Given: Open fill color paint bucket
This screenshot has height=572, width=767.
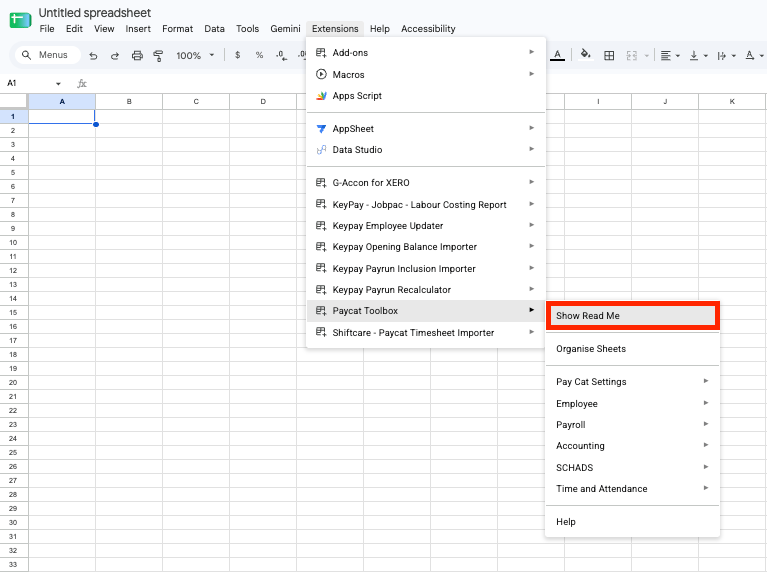Looking at the screenshot, I should [586, 55].
